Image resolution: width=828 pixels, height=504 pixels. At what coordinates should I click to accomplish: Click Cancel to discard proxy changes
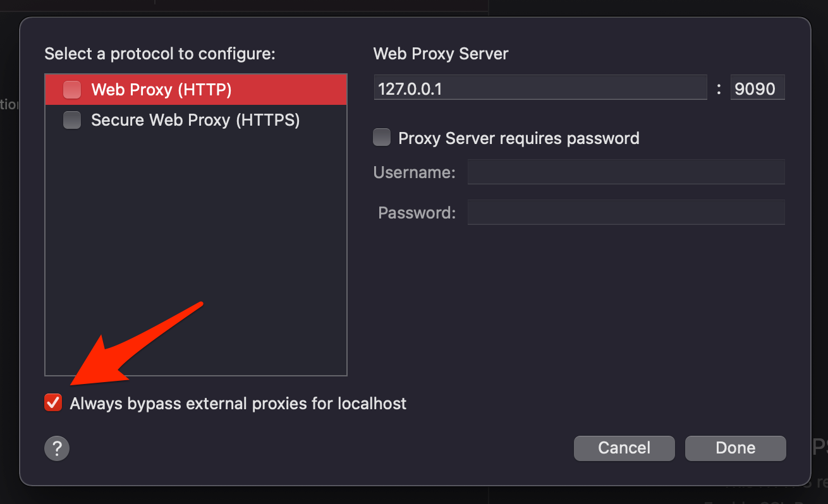pos(624,448)
